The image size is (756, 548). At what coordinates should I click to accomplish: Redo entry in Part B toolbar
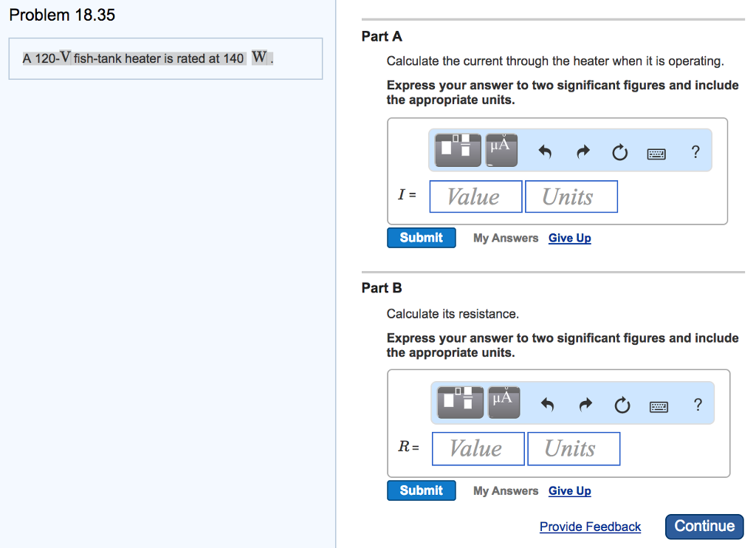[x=585, y=405]
